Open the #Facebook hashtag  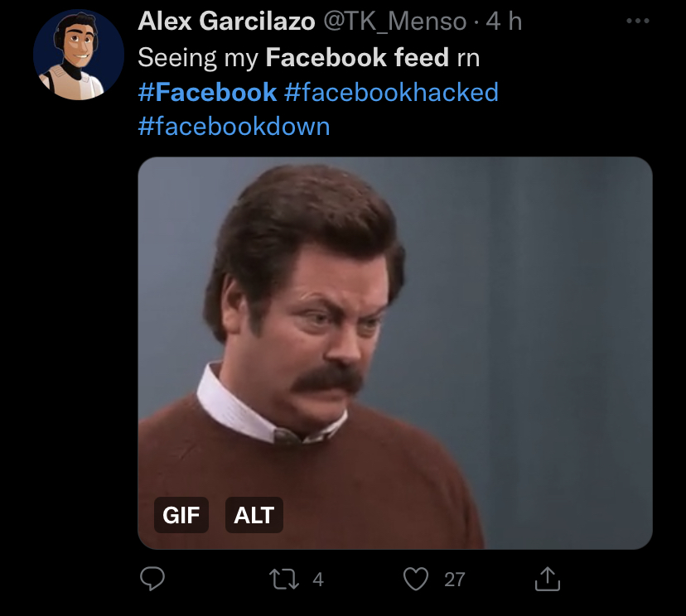[207, 92]
